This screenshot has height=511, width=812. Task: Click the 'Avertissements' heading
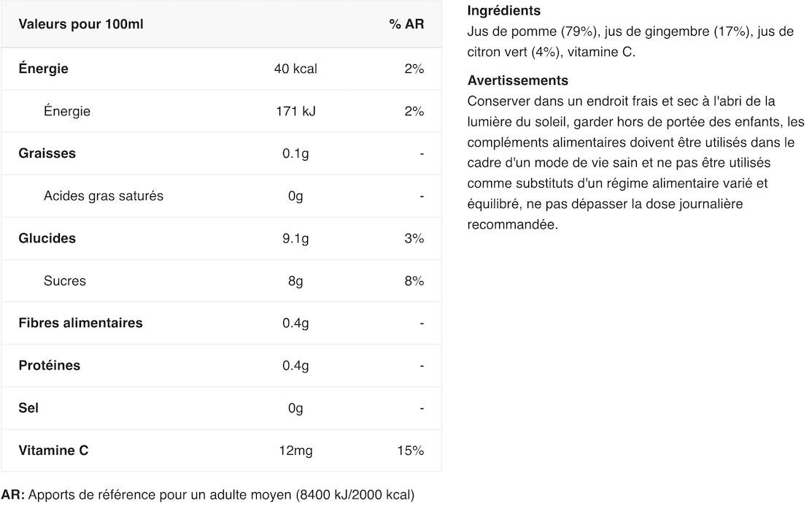pos(518,80)
